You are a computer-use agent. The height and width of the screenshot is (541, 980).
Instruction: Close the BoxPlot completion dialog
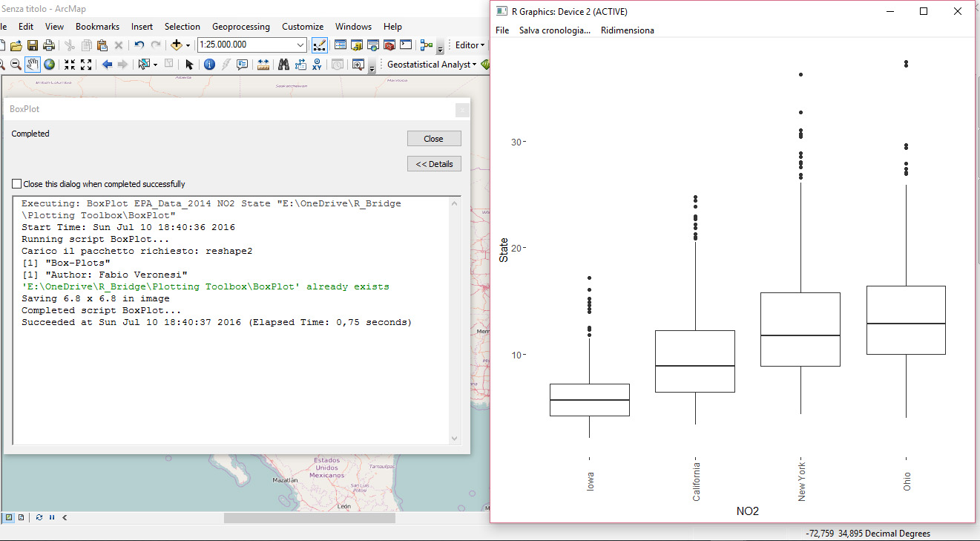(x=433, y=138)
